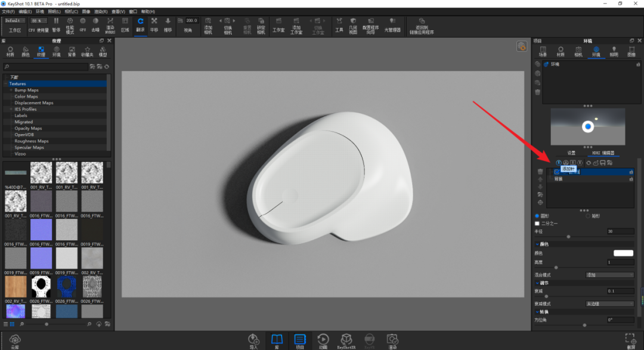This screenshot has width=644, height=350.
Task: Open the 混合模式 (blend mode) dropdown
Action: 609,275
